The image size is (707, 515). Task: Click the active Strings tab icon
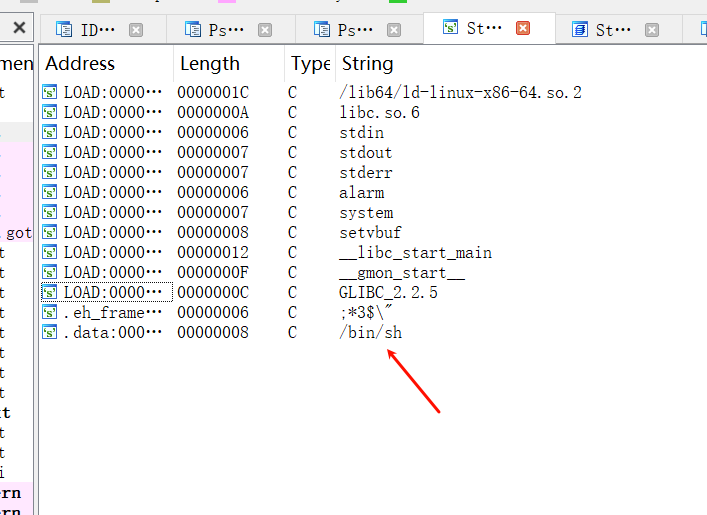450,28
